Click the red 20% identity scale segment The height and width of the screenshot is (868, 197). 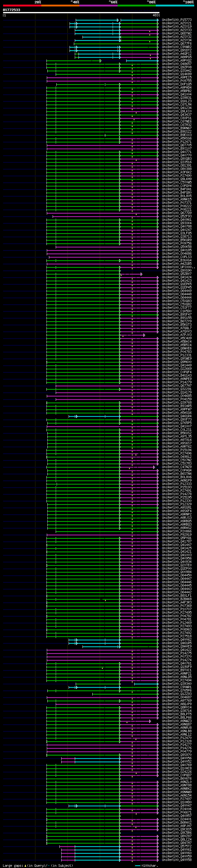22,6
